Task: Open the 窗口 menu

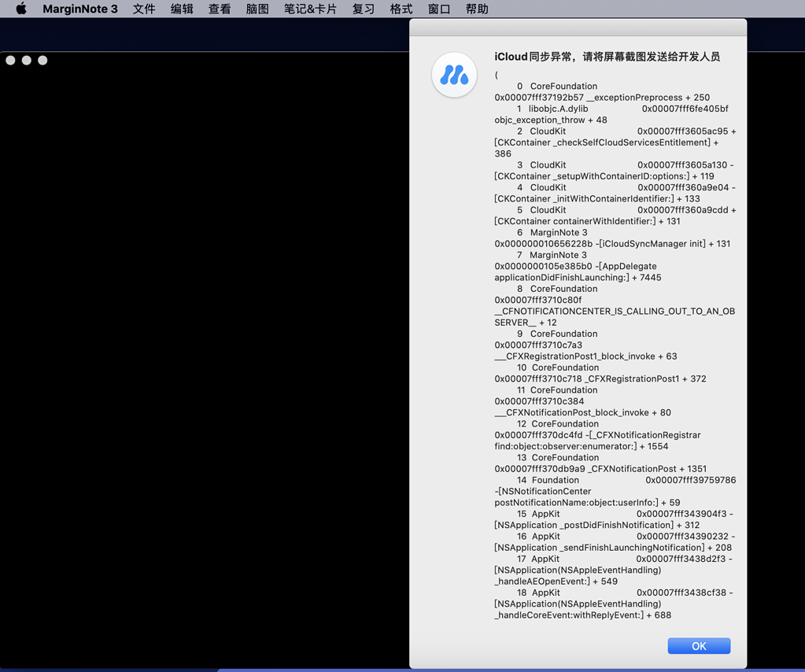Action: (438, 9)
